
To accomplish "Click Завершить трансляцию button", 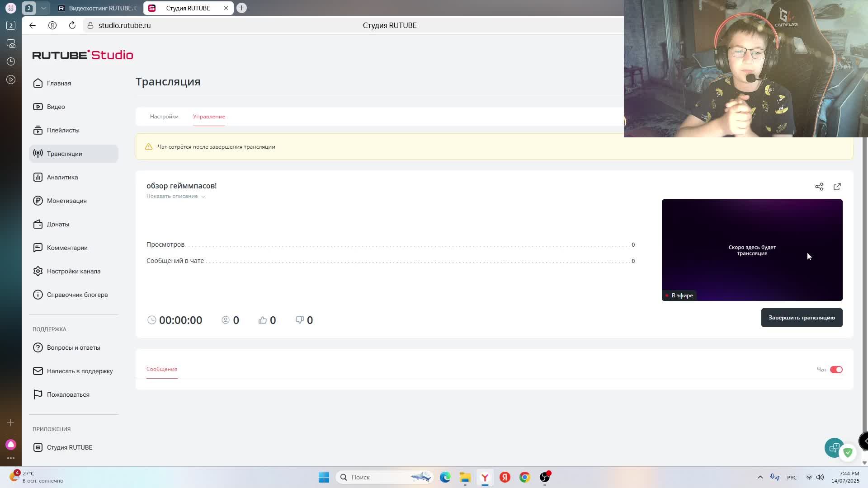I will point(801,318).
